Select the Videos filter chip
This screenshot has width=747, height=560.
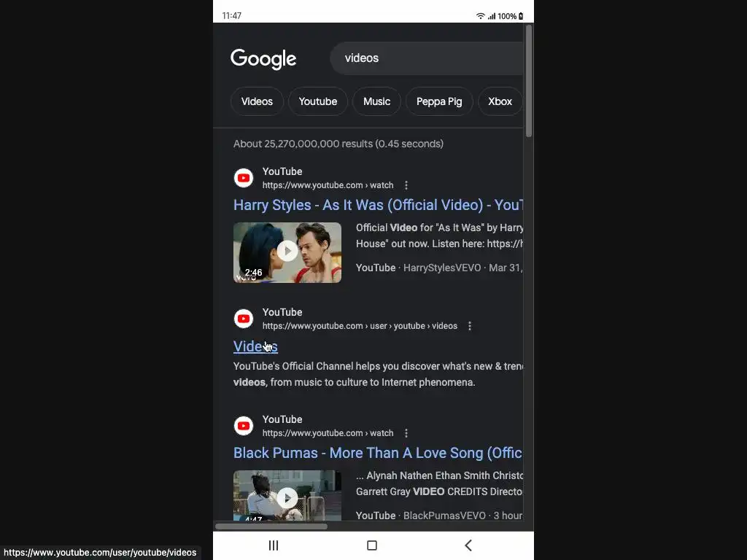coord(257,101)
